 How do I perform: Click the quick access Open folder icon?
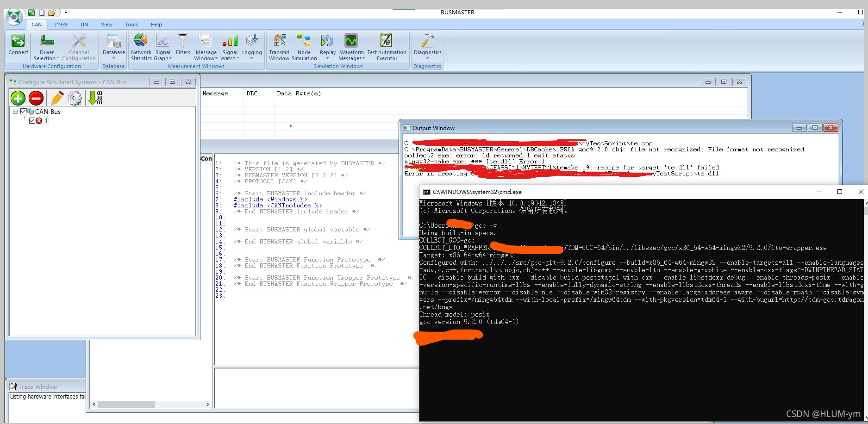point(52,12)
